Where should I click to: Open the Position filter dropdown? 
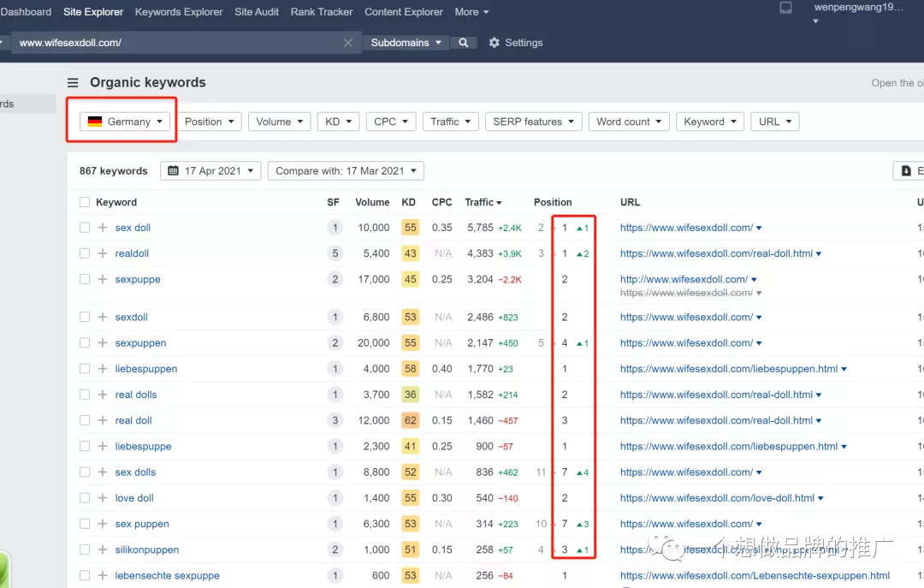pyautogui.click(x=210, y=122)
